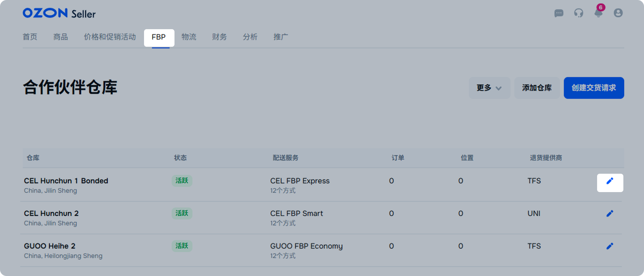Go to 价格和促销活动 tab
Viewport: 644px width, 276px height.
click(x=110, y=37)
